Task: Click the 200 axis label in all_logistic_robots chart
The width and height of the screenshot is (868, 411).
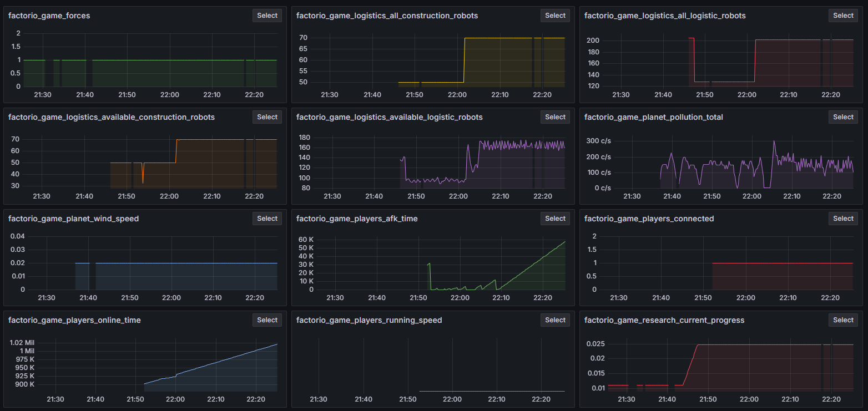Action: click(594, 40)
